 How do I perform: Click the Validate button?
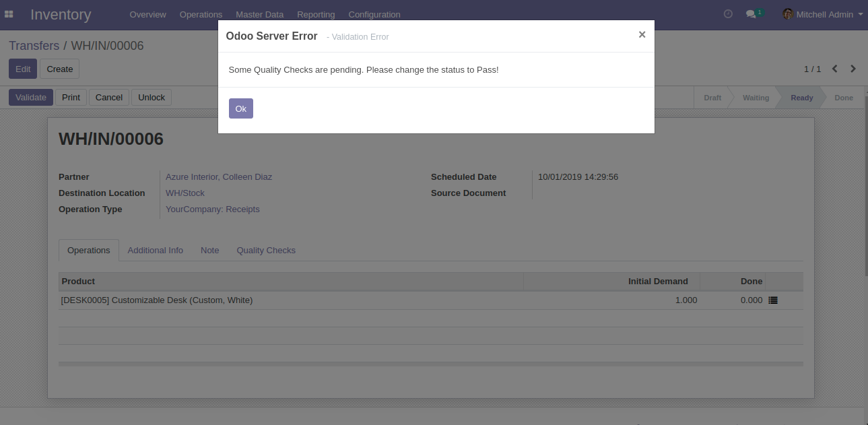click(31, 98)
